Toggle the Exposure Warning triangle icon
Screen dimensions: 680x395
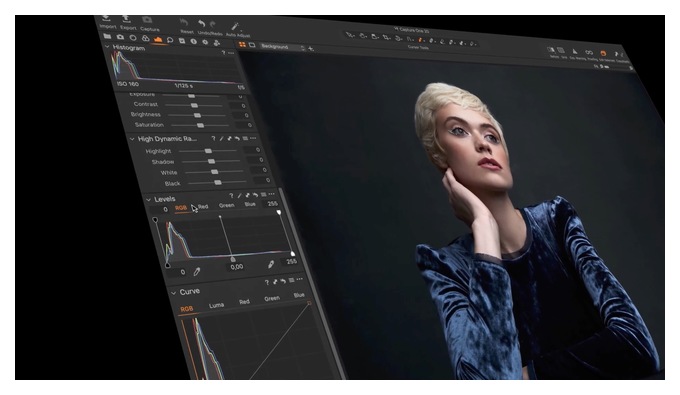point(575,52)
